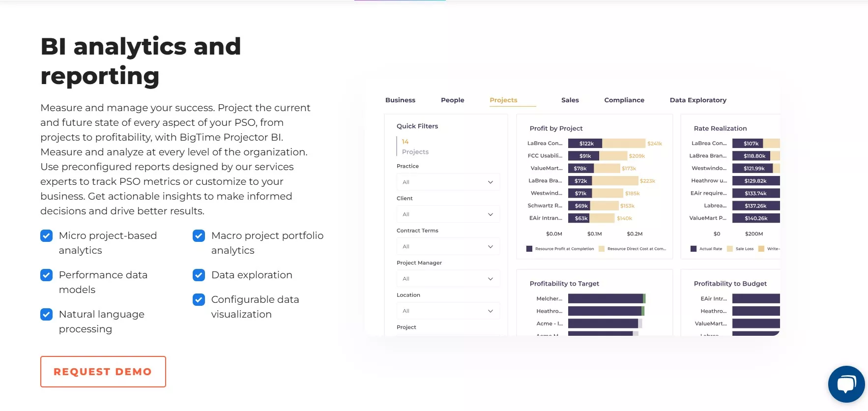Screen dimensions: 868x411
Task: Click the Natural language processing checkmark icon
Action: click(x=47, y=315)
